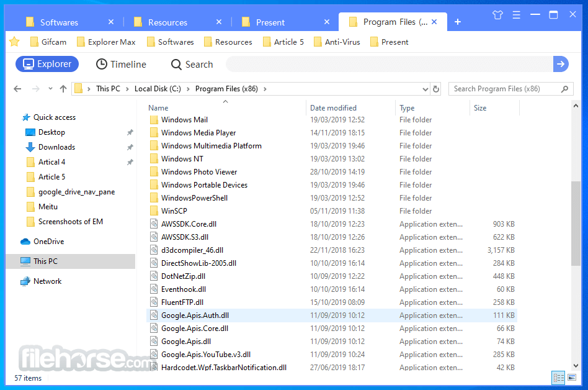This screenshot has height=390, width=588.
Task: Open the Explorer Max bookmark
Action: (x=106, y=42)
